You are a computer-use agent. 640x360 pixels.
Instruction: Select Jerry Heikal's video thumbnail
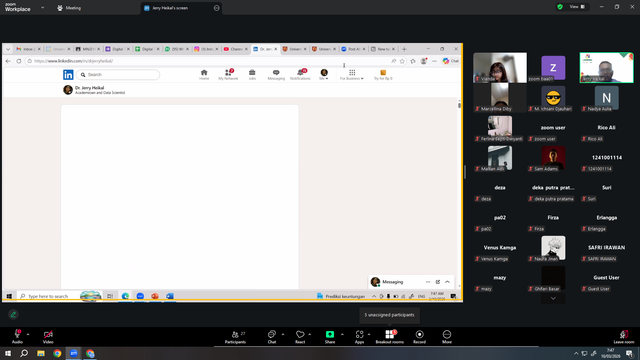[607, 67]
